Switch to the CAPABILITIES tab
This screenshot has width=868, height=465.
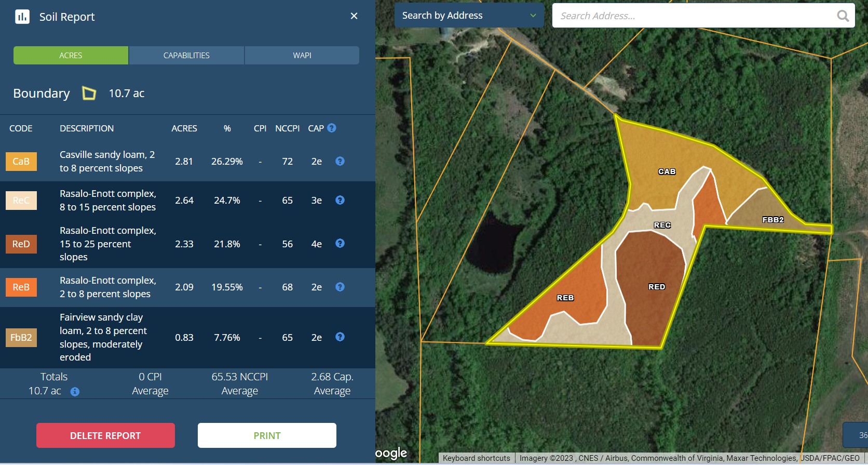point(186,56)
